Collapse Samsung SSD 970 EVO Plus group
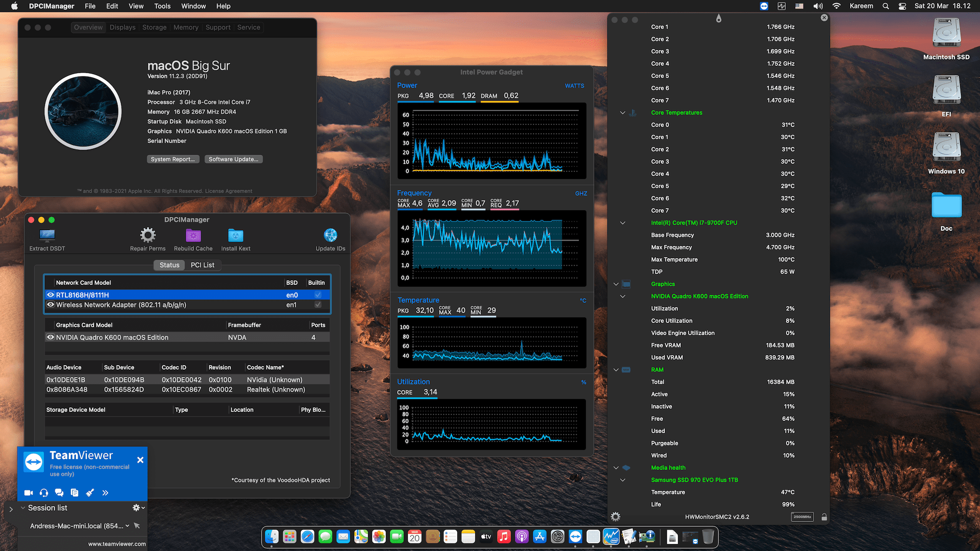 pos(623,480)
